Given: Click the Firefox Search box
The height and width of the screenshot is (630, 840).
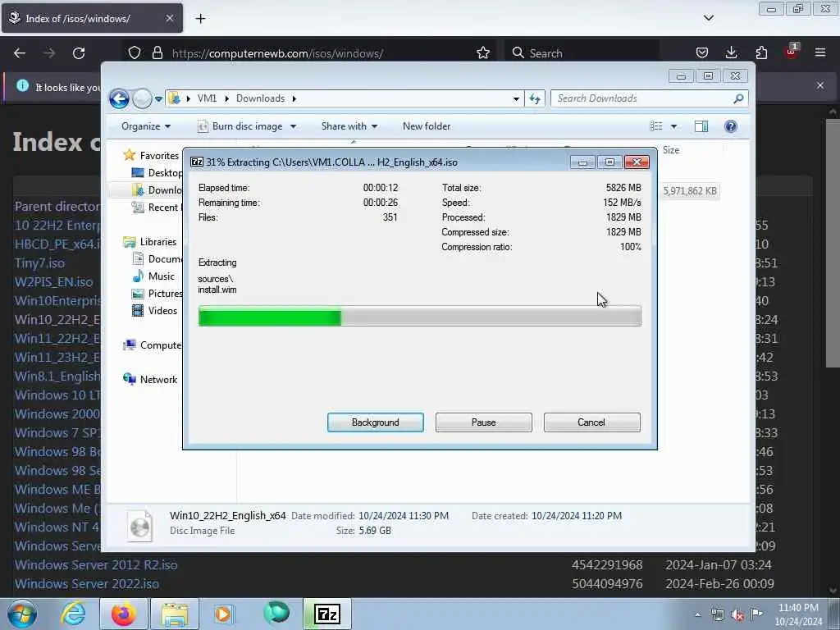Looking at the screenshot, I should pos(582,53).
